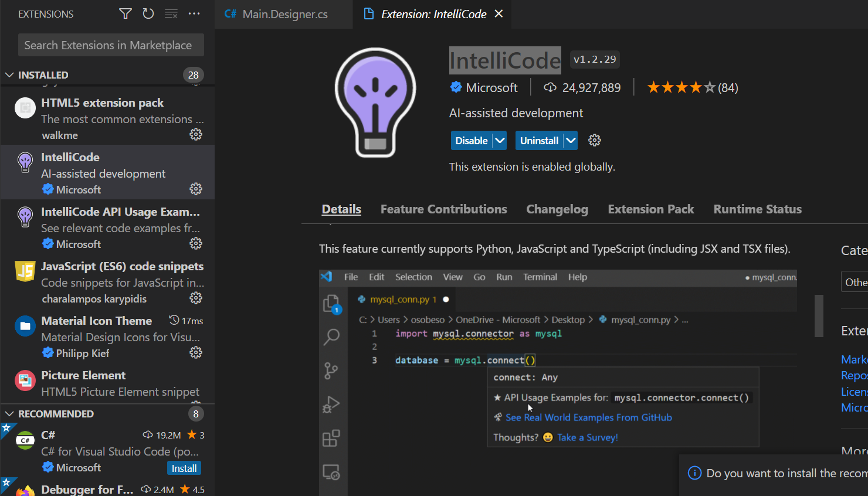Click in Search Extensions in Marketplace field
Viewport: 868px width, 496px height.
(x=111, y=45)
